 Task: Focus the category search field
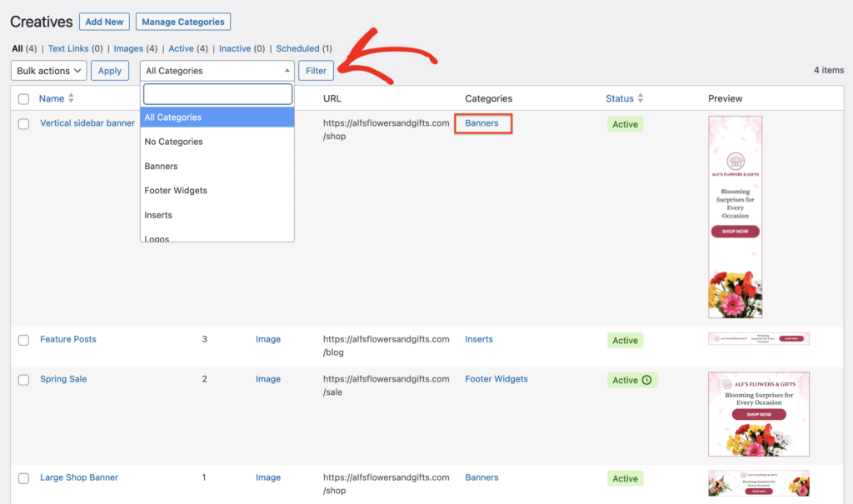217,94
